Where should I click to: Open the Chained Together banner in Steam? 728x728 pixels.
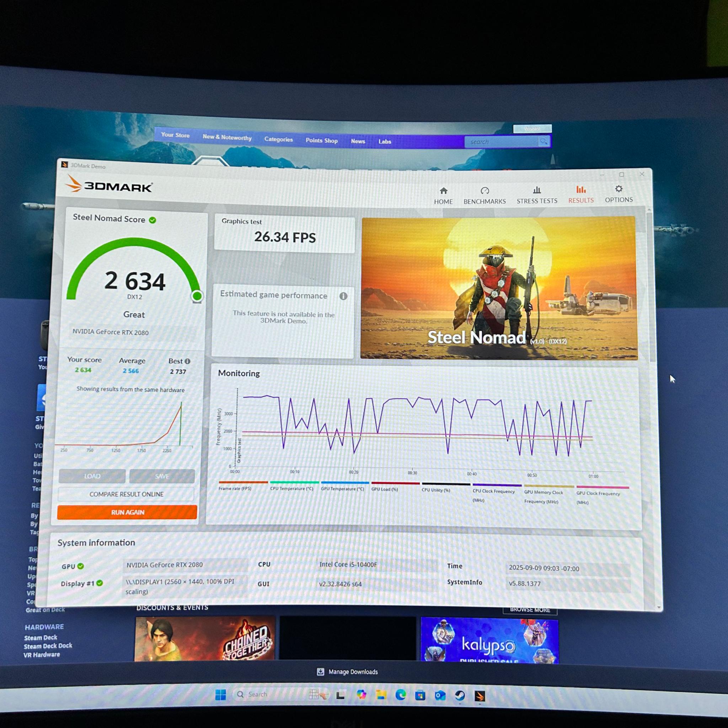point(205,639)
